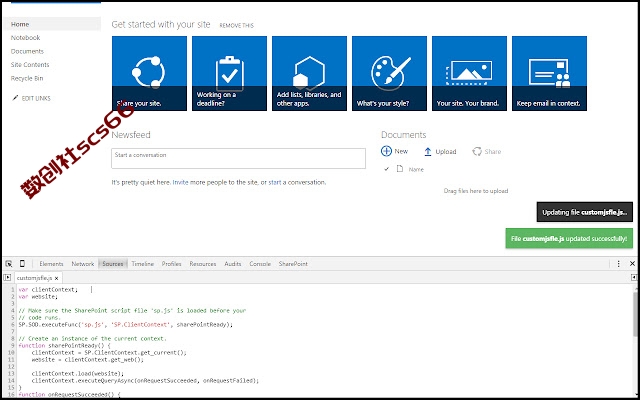640x400 pixels.
Task: Click the Updating file customjsfile.js notification
Action: 584,212
